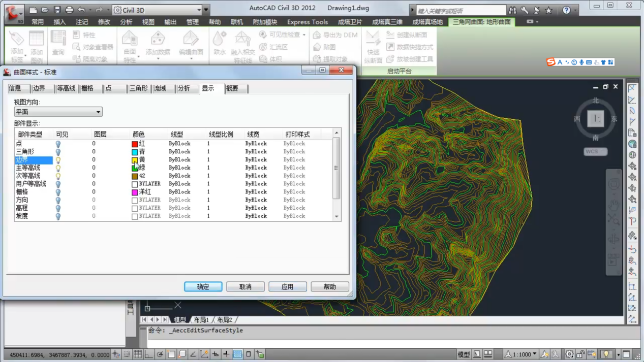644x362 pixels.
Task: Click the Sogou input method S icon
Action: click(551, 62)
